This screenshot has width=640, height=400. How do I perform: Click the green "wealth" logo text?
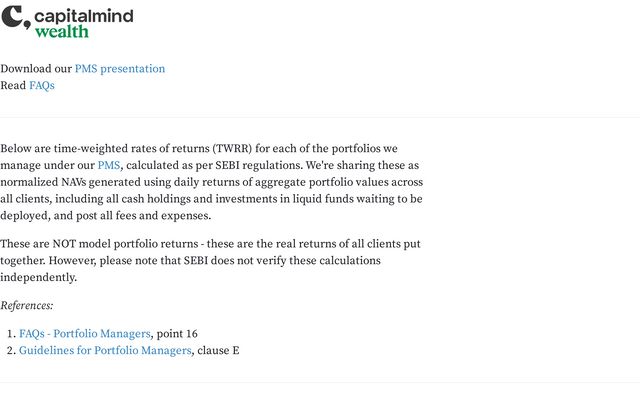61,31
